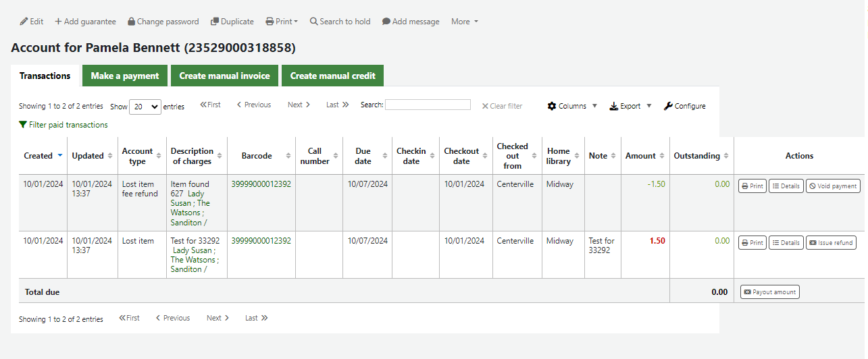This screenshot has width=868, height=359.
Task: Open Change password with lock icon
Action: (x=163, y=22)
